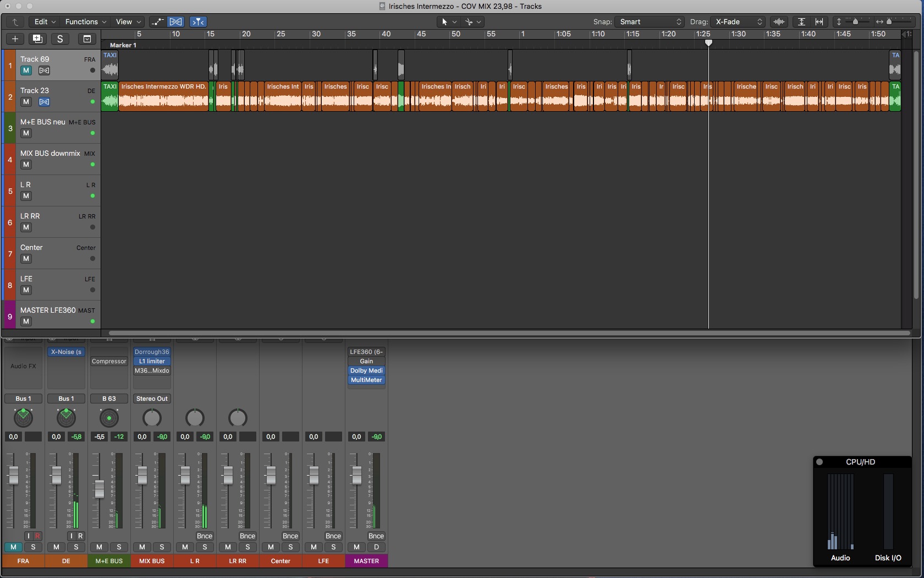Solo the Center mixer channel

pos(290,547)
